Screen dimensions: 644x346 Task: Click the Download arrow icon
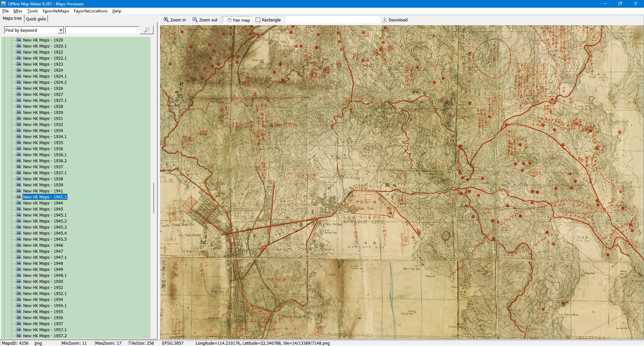point(385,20)
